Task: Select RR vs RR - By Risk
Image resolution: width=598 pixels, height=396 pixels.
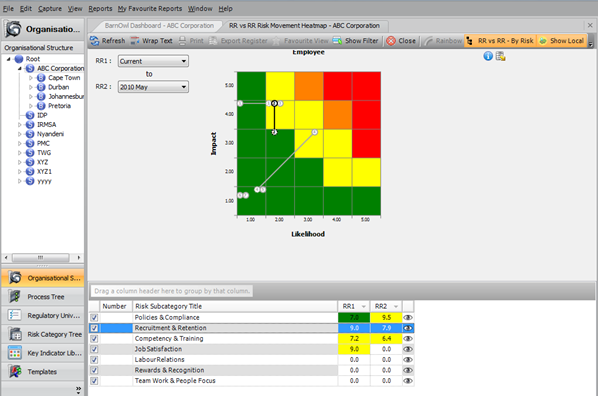Action: [x=500, y=41]
